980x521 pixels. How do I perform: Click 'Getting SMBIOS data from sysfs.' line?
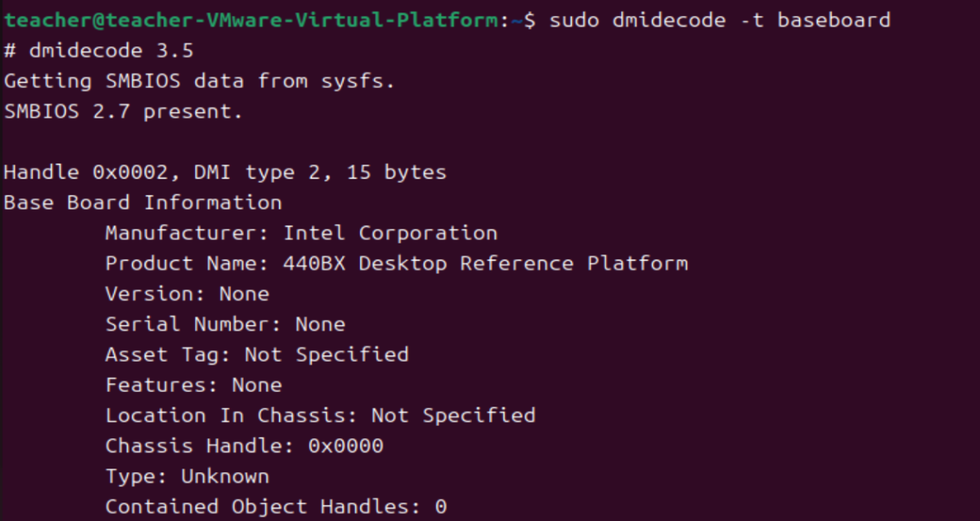coord(200,81)
